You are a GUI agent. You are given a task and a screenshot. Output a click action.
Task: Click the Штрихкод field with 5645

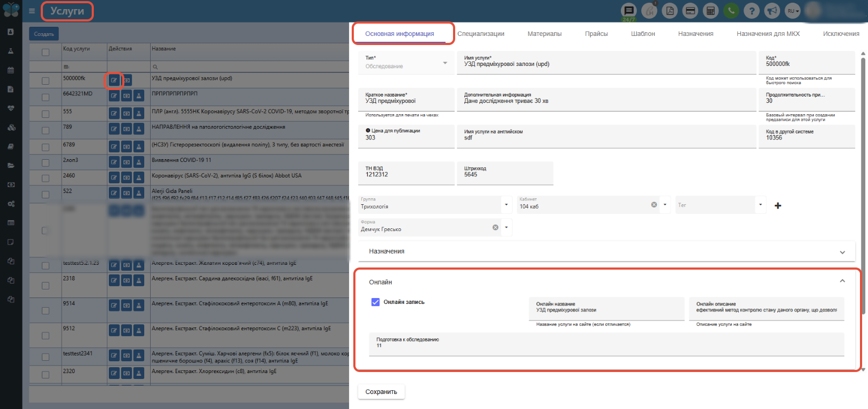pyautogui.click(x=505, y=174)
